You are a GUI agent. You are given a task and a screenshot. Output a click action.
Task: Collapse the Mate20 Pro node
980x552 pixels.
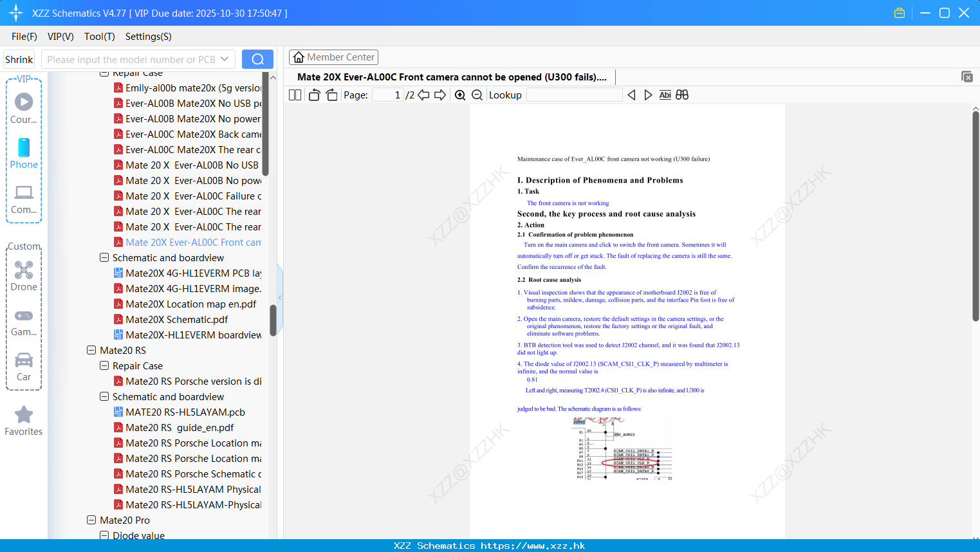point(91,520)
